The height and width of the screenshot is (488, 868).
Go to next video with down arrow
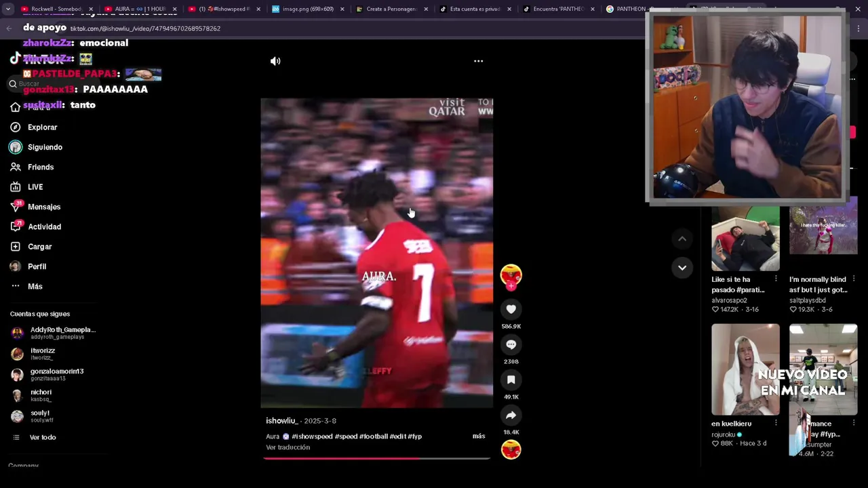(x=682, y=268)
